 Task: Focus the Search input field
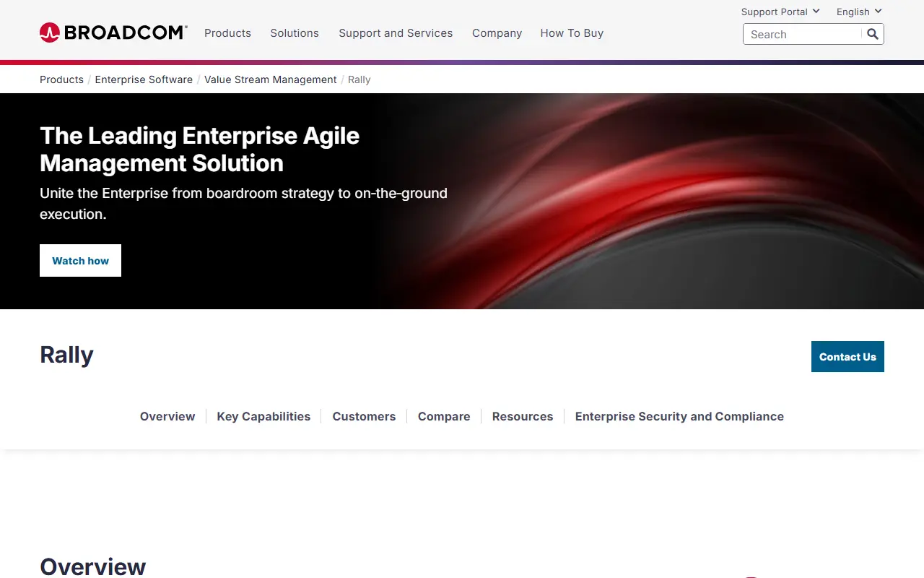pyautogui.click(x=803, y=34)
